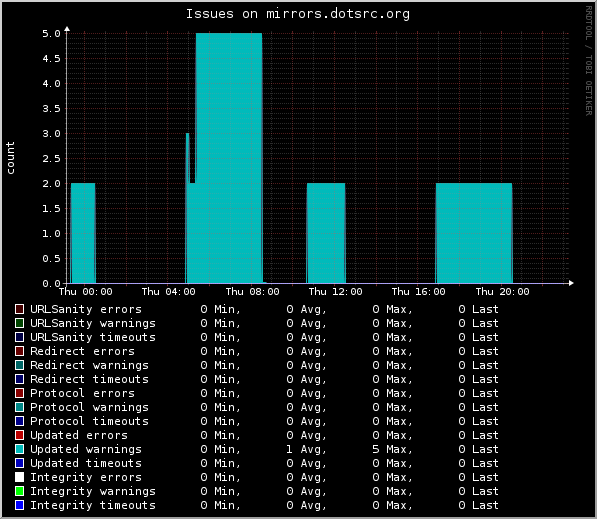Screen dimensions: 597x519
Task: Click the 'Thu 20:00' x-axis label
Action: tap(502, 292)
